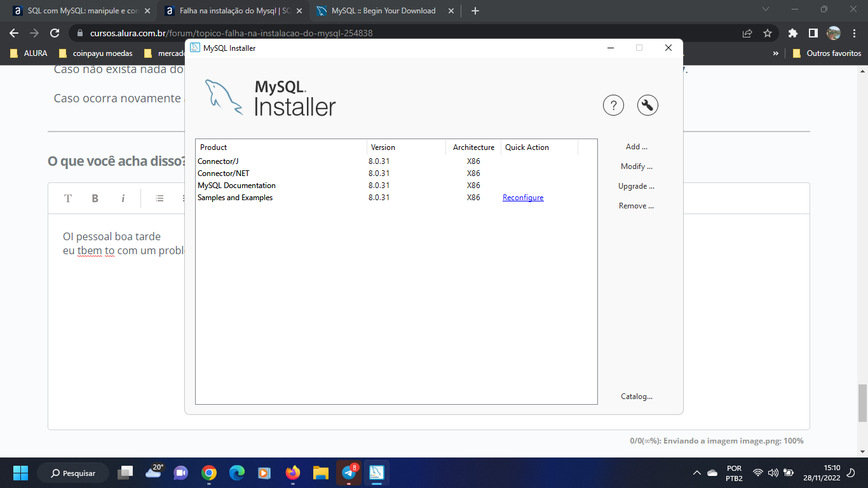
Task: Bookmark this page with the star icon
Action: pos(768,33)
